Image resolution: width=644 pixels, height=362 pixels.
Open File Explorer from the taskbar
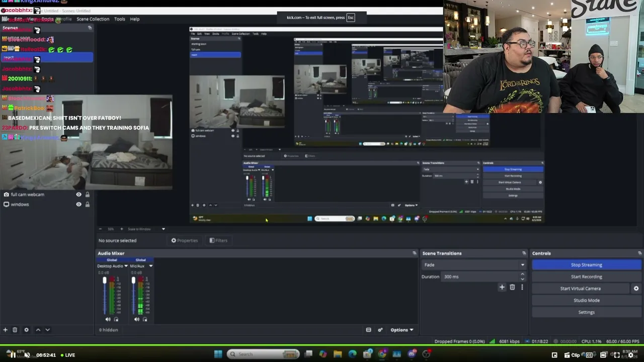click(x=338, y=354)
